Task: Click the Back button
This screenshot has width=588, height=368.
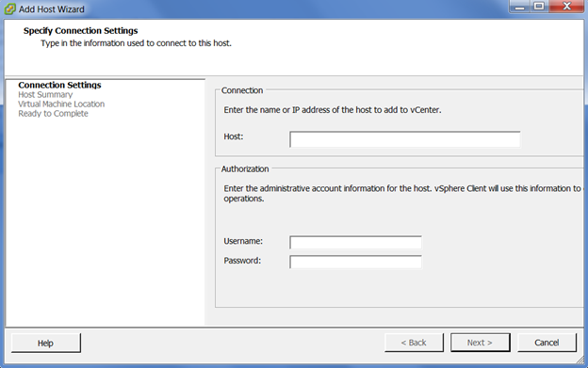Action: (x=414, y=343)
